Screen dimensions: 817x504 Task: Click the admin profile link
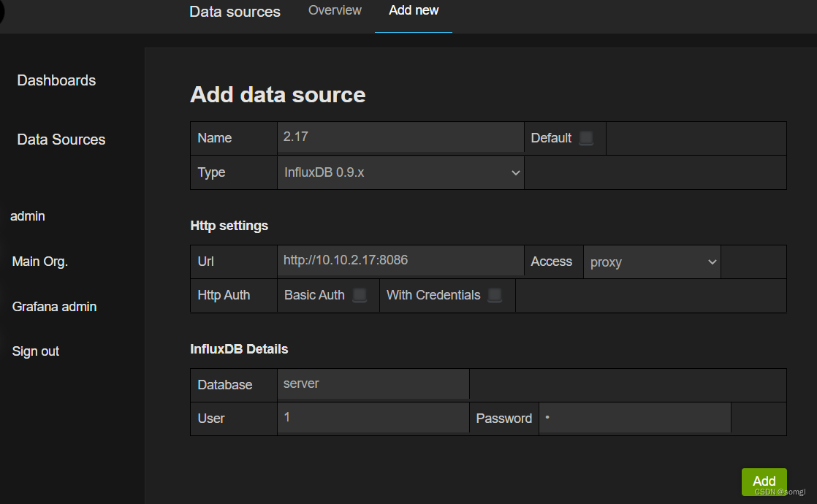pyautogui.click(x=28, y=216)
